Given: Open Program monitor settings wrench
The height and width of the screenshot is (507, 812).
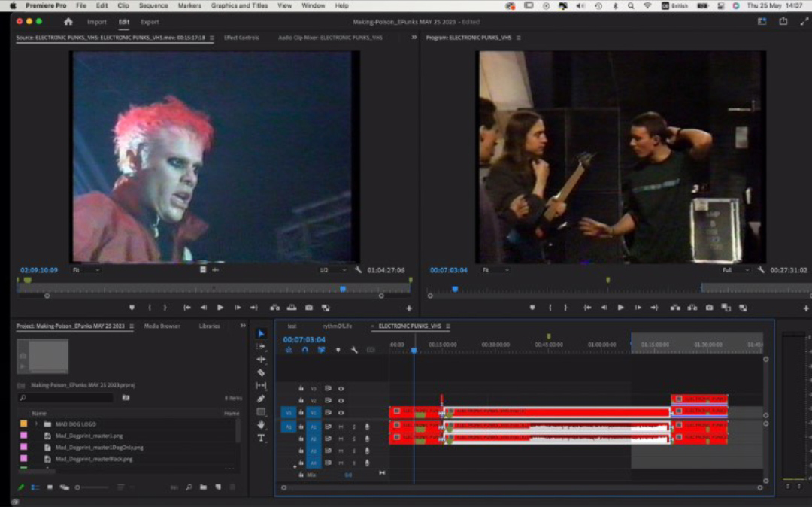Looking at the screenshot, I should pos(761,270).
